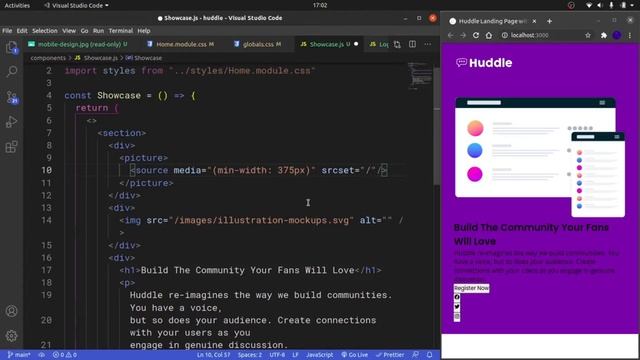Click the feedback icon in status bar
The height and width of the screenshot is (360, 640).
pyautogui.click(x=415, y=355)
